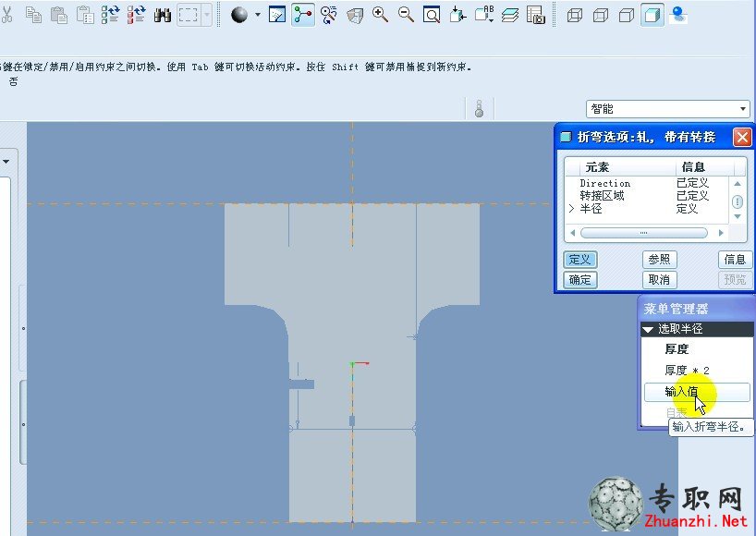The height and width of the screenshot is (536, 756).
Task: Click the Layers stack icon
Action: tap(510, 15)
